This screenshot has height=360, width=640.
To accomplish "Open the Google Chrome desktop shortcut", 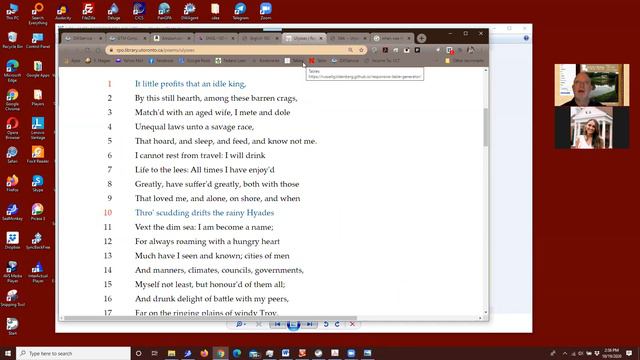I will tap(12, 99).
